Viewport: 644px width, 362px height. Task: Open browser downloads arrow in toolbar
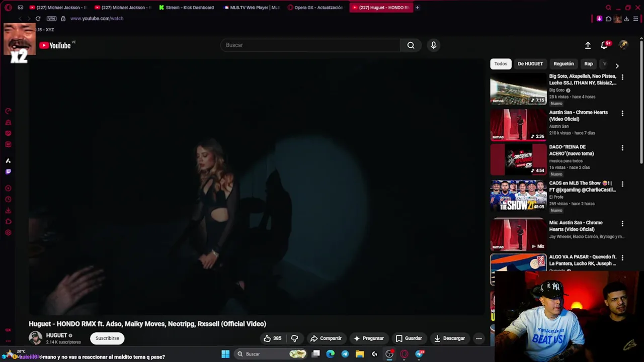coord(626,19)
